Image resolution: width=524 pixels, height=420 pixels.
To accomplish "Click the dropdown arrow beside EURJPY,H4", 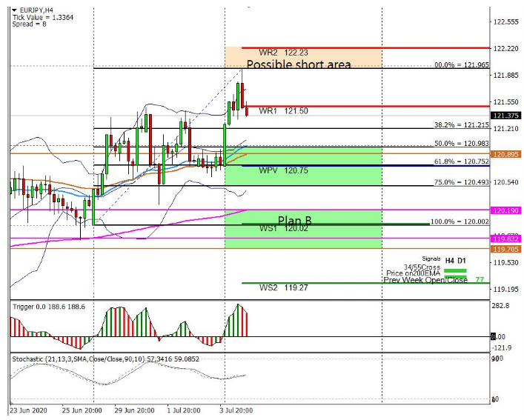I will click(x=15, y=9).
